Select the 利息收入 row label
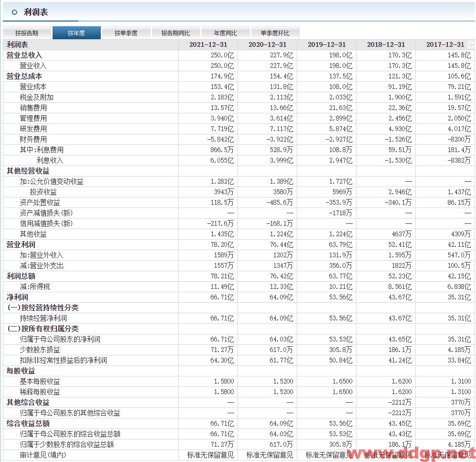This screenshot has width=476, height=462. point(50,160)
